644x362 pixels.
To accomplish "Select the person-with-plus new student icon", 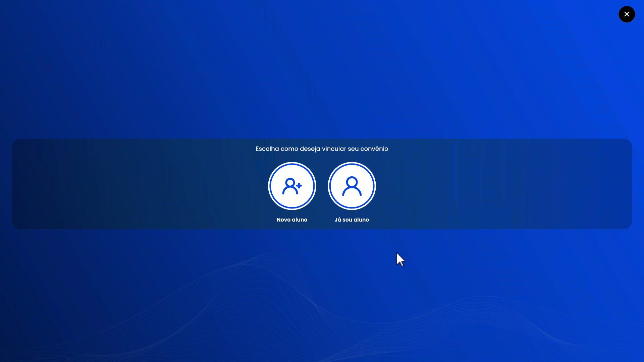I will point(292,186).
